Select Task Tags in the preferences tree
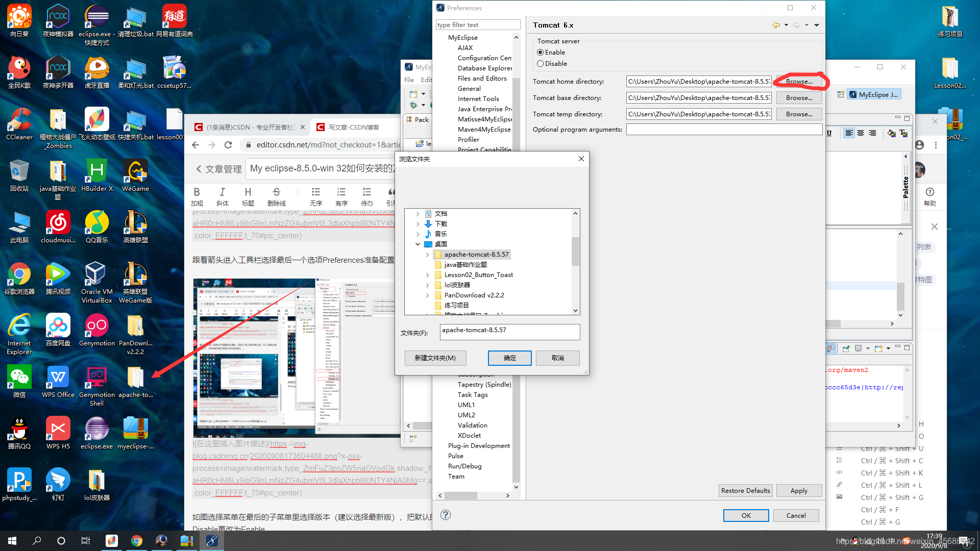980x551 pixels. click(473, 395)
